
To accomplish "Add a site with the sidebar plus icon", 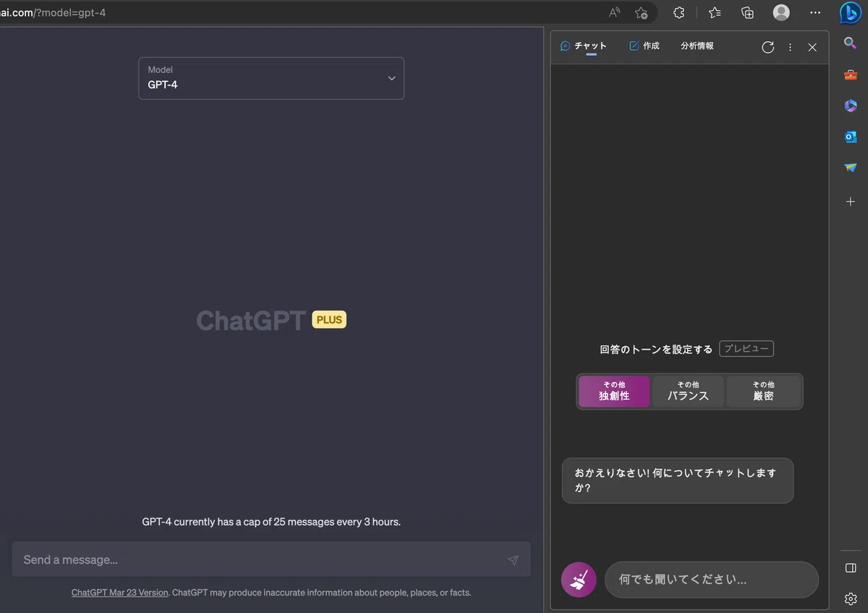I will click(851, 202).
